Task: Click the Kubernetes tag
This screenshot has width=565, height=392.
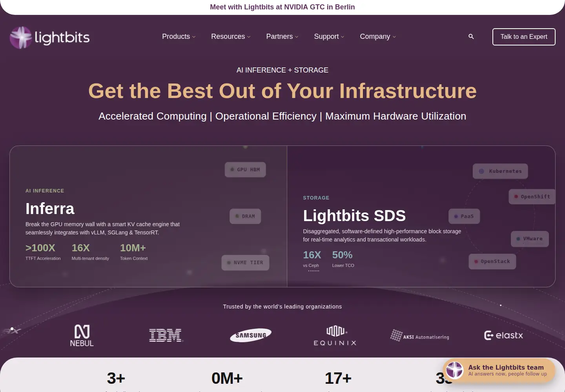Action: click(500, 171)
